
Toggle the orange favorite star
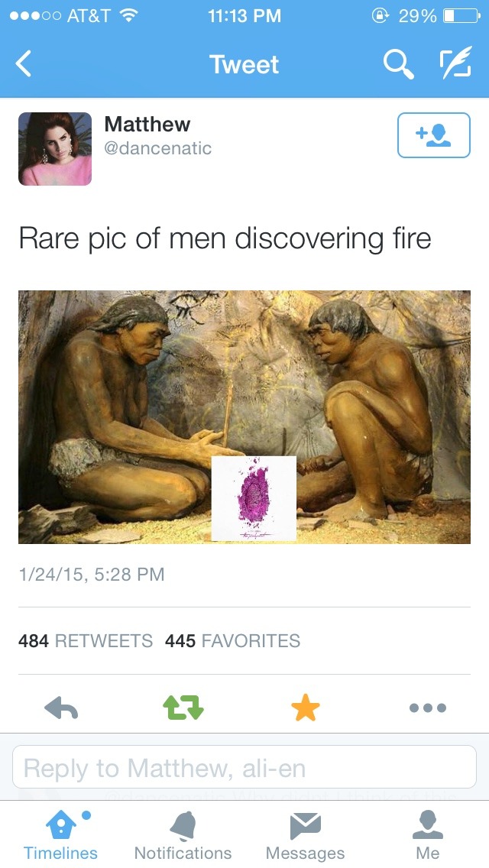tap(306, 708)
